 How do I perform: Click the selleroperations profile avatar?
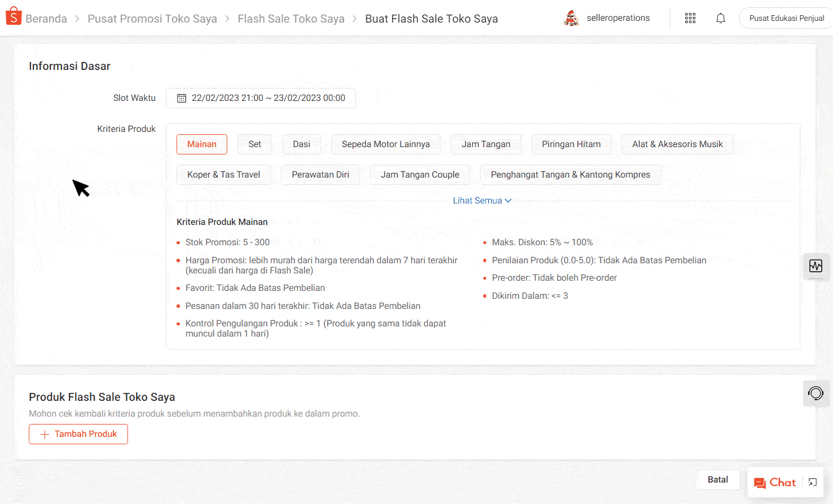pyautogui.click(x=571, y=17)
